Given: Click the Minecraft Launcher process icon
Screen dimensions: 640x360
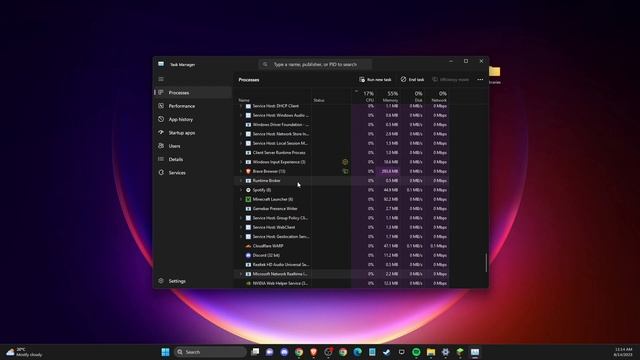Looking at the screenshot, I should point(248,199).
